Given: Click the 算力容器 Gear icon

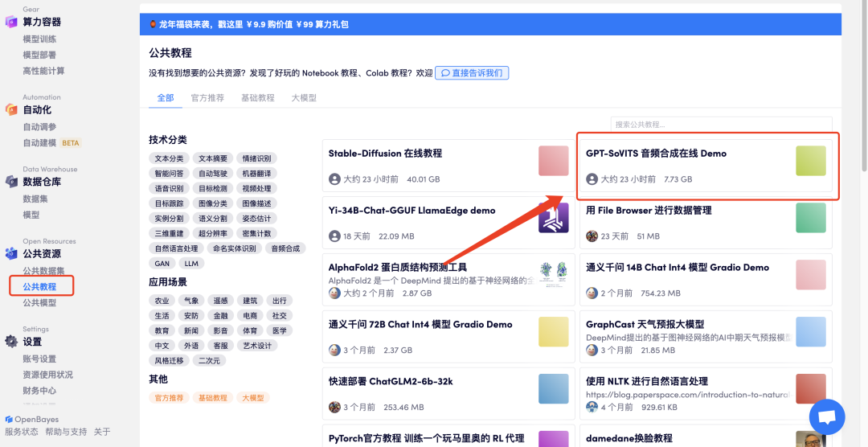Looking at the screenshot, I should click(x=11, y=22).
